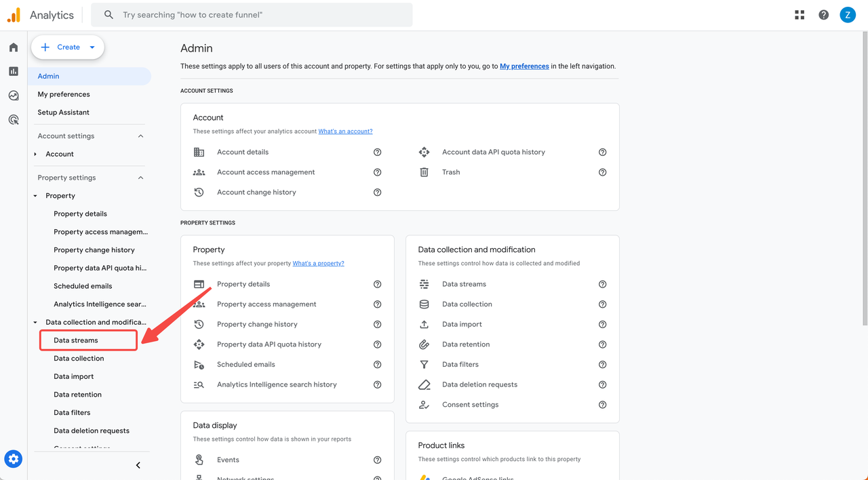The height and width of the screenshot is (480, 868).
Task: Open the Advertising icon in left rail
Action: pos(14,120)
